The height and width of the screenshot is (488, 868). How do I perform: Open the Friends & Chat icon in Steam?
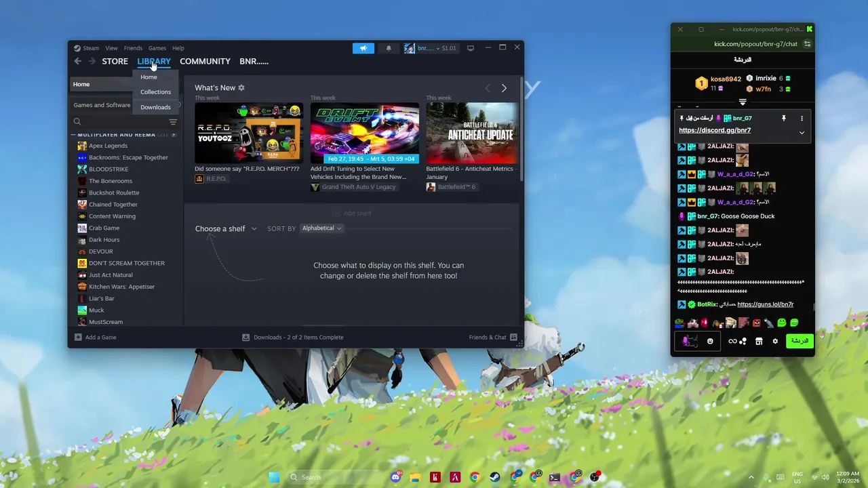pos(513,337)
